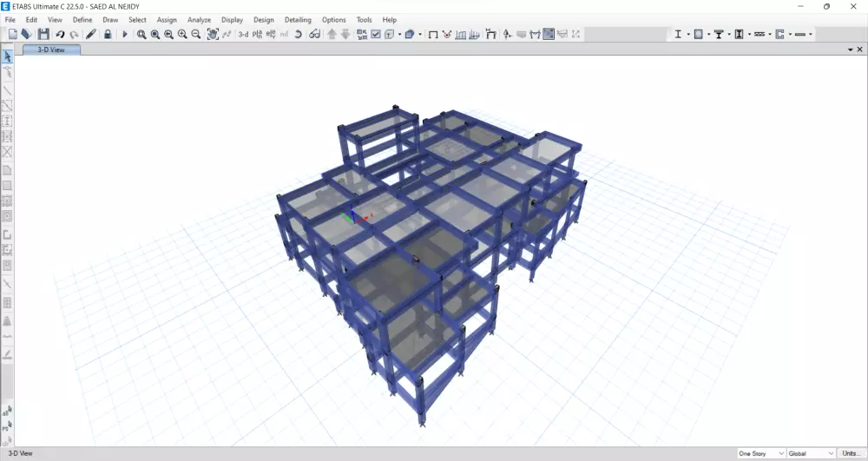
Task: Activate the 3-D View tab
Action: tap(51, 49)
